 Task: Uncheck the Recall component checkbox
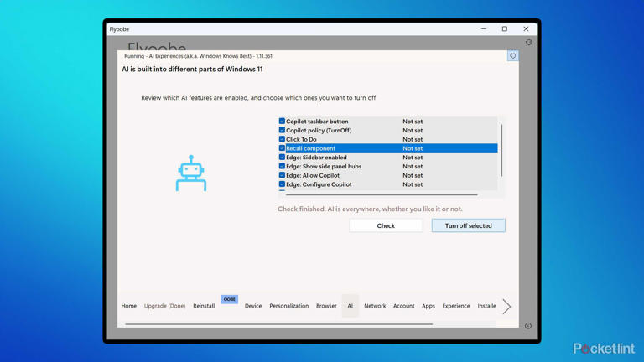coord(282,148)
